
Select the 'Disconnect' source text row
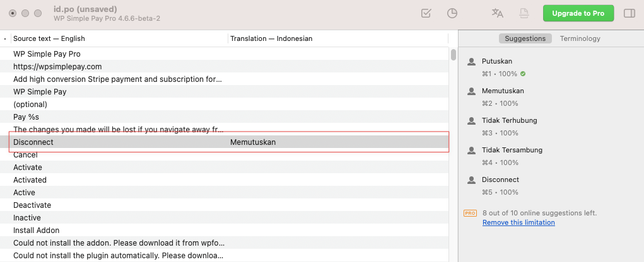pyautogui.click(x=225, y=142)
